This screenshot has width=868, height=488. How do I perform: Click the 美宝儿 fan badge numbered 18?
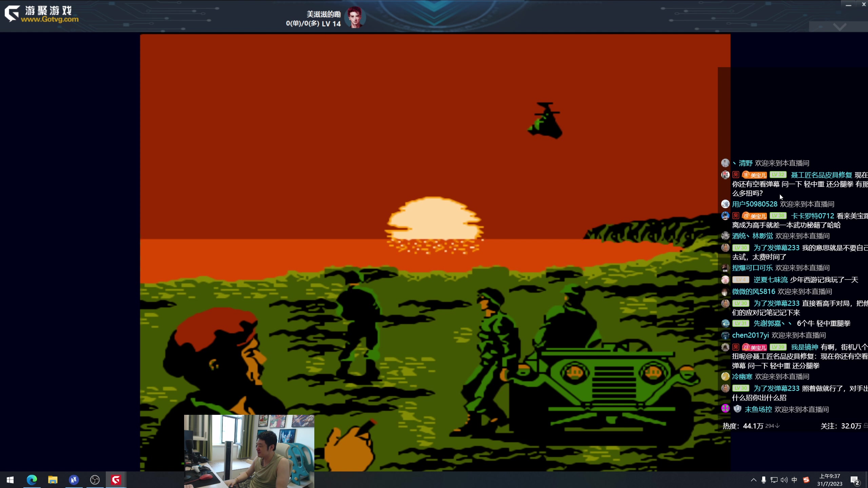point(754,175)
